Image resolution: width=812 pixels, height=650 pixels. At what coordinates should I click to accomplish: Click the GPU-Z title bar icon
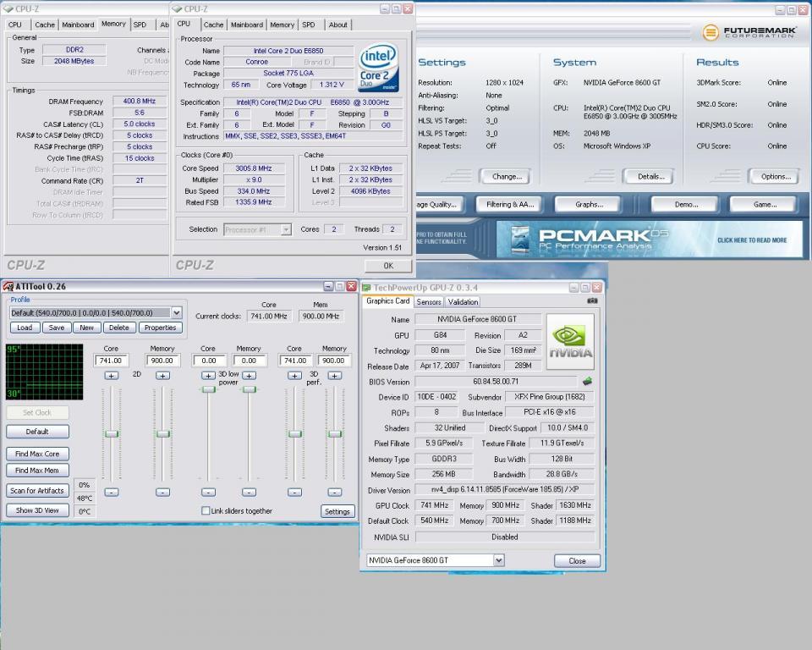tap(366, 288)
